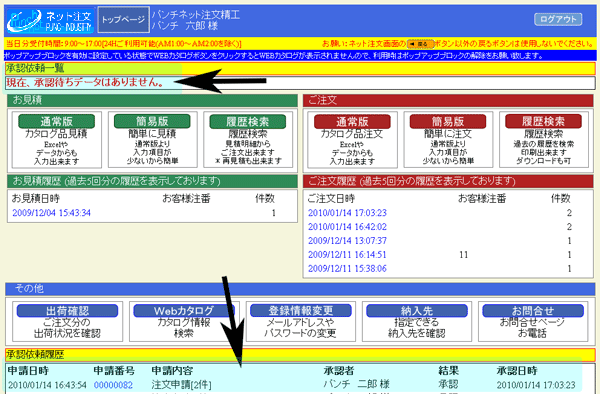The width and height of the screenshot is (600, 394).
Task: Open order history 2009/12/11 15:38:06
Action: (347, 269)
